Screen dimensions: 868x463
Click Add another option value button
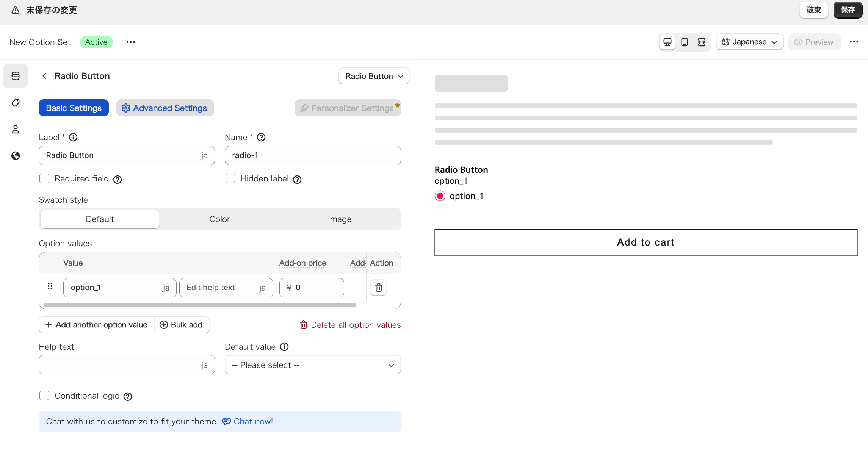click(97, 325)
